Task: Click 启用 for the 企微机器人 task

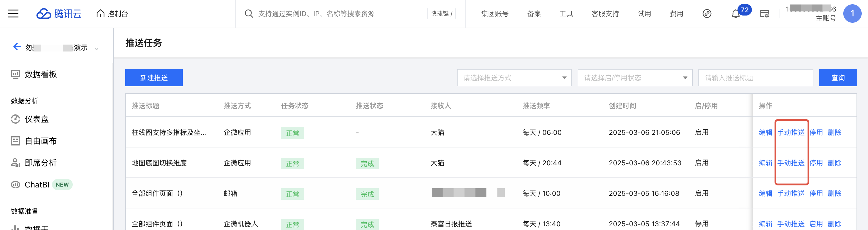Action: (816, 224)
